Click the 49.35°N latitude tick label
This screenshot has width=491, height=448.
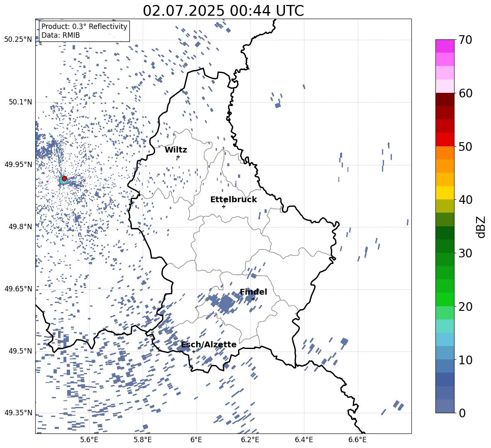click(x=18, y=413)
